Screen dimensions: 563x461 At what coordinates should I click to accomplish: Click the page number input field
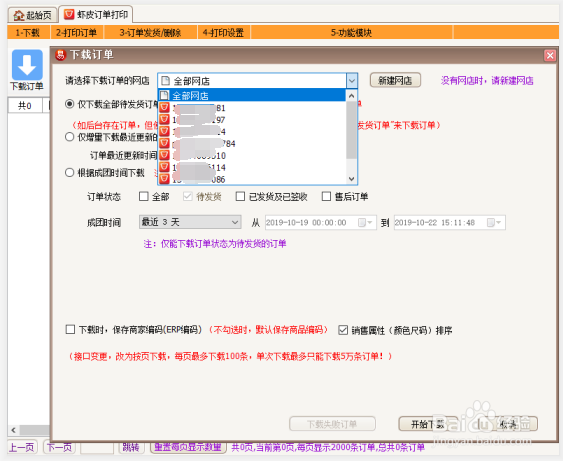click(97, 447)
